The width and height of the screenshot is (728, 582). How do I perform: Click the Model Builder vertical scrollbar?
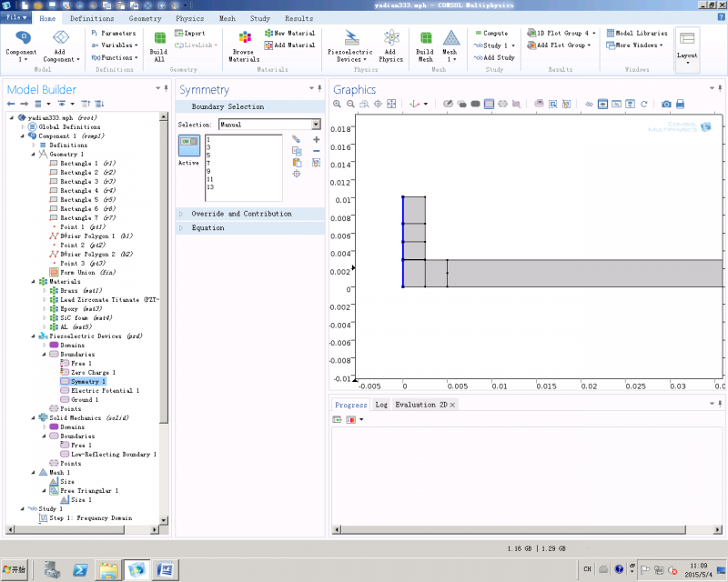coord(165,273)
